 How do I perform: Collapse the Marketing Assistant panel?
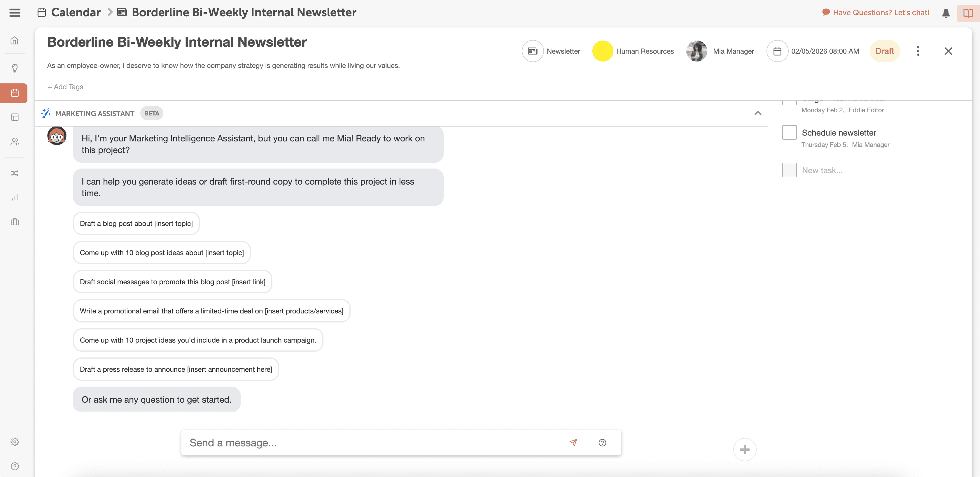point(757,113)
